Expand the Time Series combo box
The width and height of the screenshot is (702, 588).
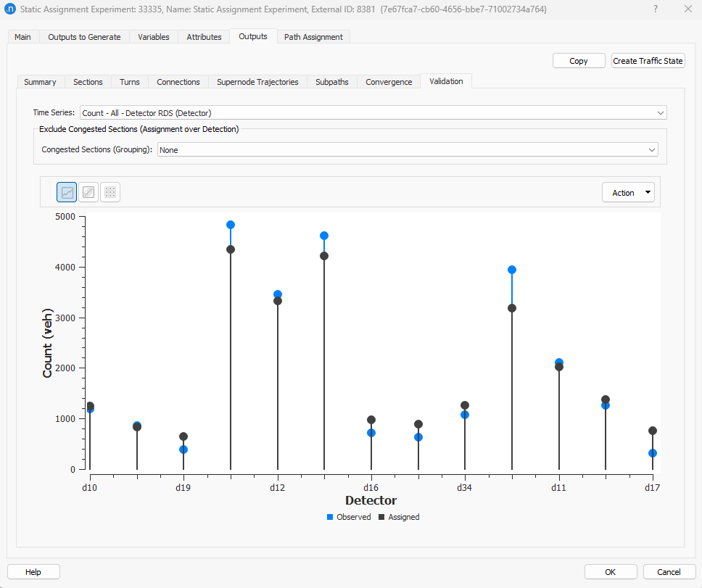[659, 112]
